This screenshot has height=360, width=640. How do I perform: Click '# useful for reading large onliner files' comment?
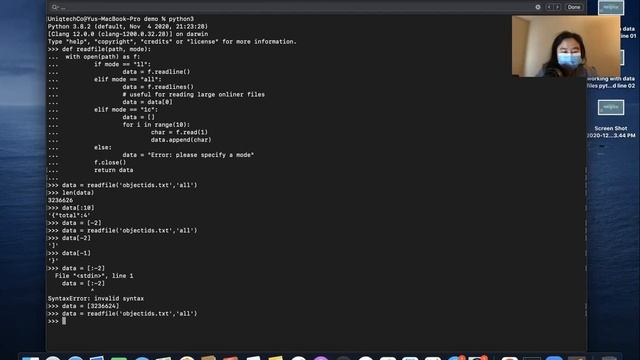coord(193,94)
